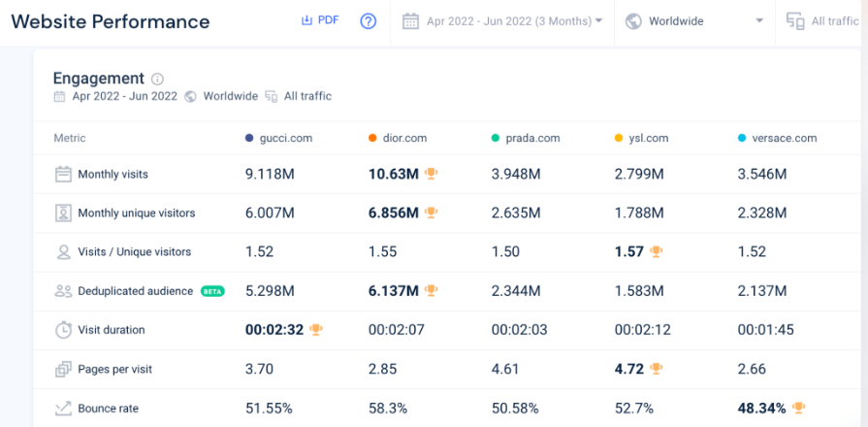Open the help question mark icon

(x=369, y=21)
